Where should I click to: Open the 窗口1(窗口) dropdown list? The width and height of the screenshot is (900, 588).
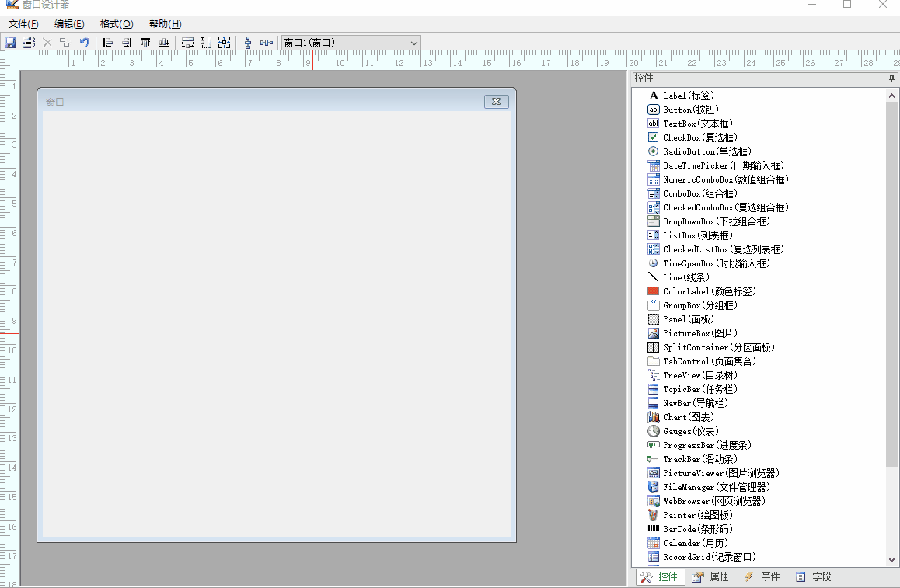413,43
